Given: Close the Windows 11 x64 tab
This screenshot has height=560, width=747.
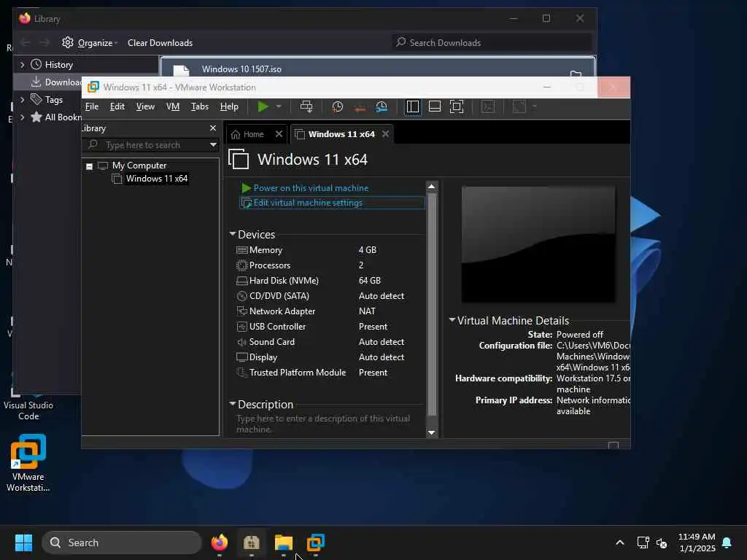Looking at the screenshot, I should 385,134.
